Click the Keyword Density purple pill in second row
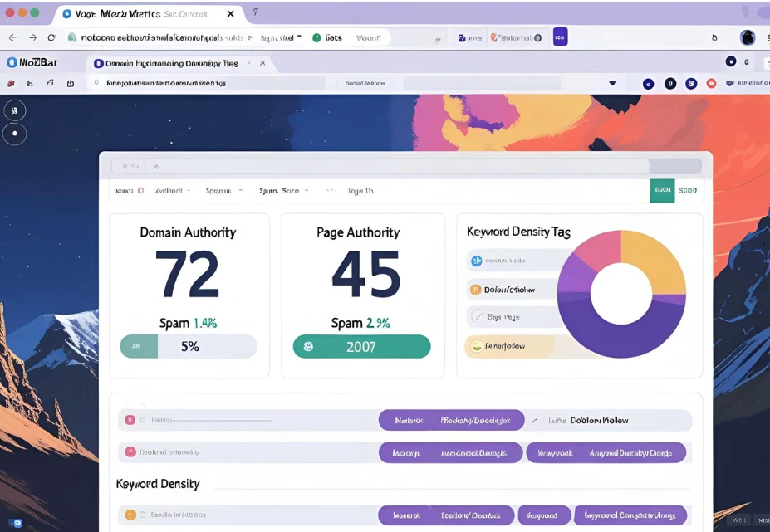 coord(606,452)
